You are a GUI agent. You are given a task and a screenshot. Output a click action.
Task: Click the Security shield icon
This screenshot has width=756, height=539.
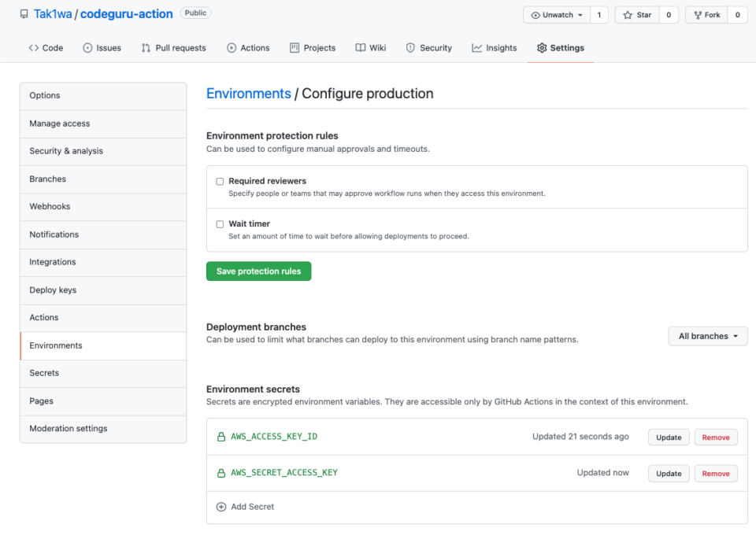pos(410,47)
